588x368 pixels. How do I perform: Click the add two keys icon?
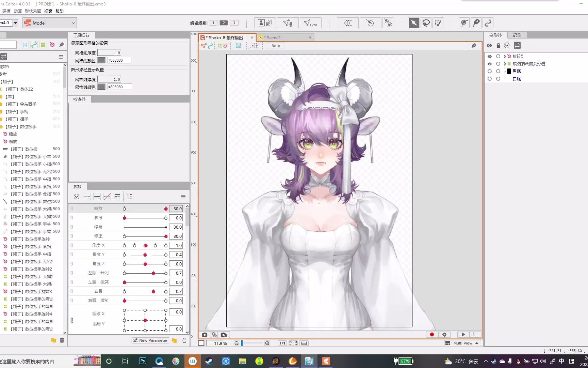[x=87, y=197]
